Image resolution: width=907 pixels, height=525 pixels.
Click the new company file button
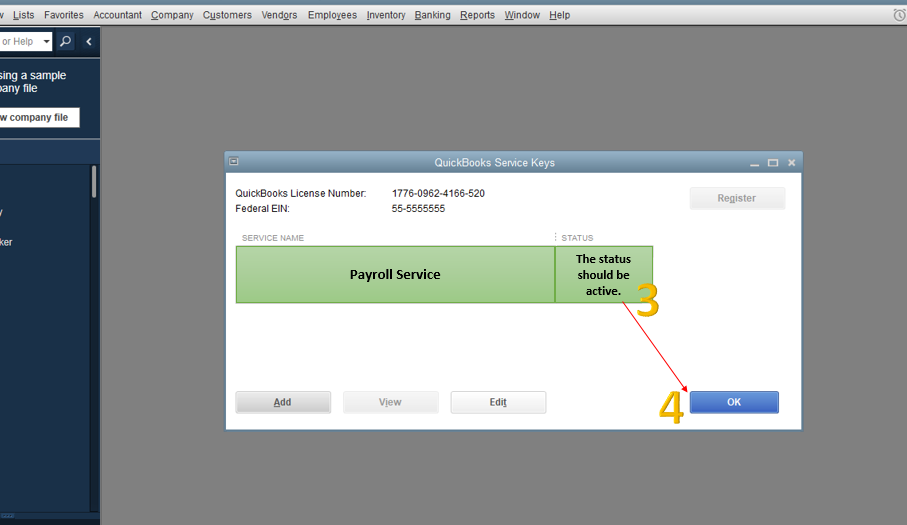click(39, 117)
